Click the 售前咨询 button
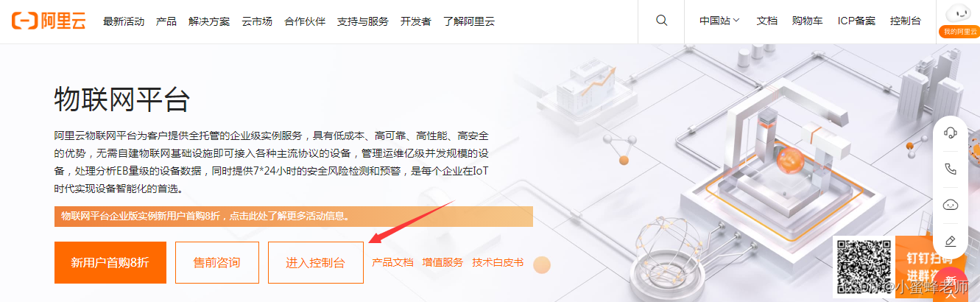 coord(217,262)
